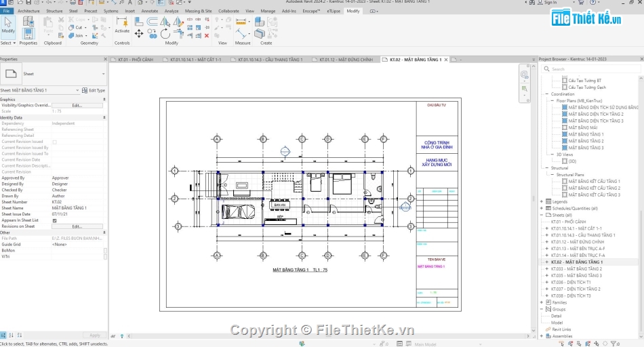Open the File menu
Screen dimensions: 644x347
[6, 11]
